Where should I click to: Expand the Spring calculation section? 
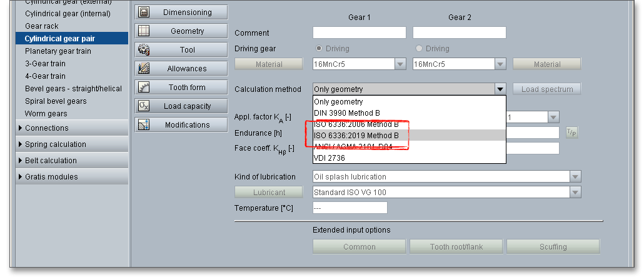pyautogui.click(x=55, y=144)
